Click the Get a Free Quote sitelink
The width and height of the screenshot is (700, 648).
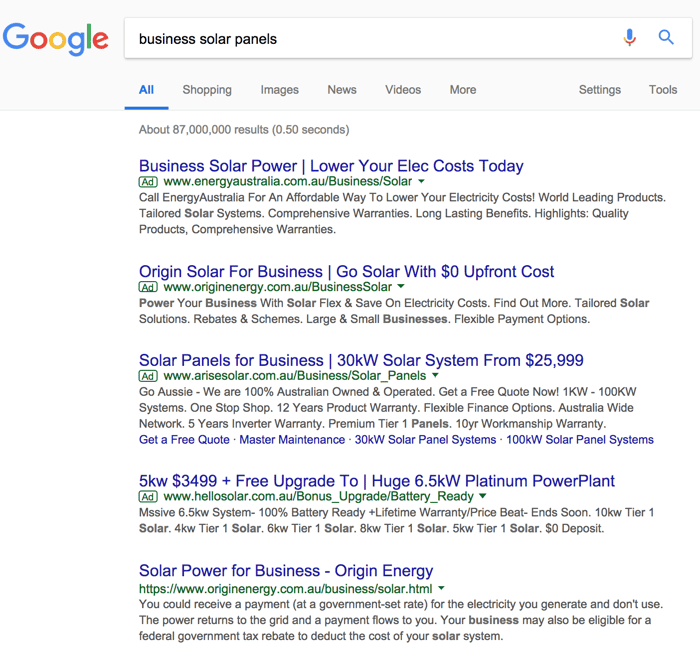[184, 440]
